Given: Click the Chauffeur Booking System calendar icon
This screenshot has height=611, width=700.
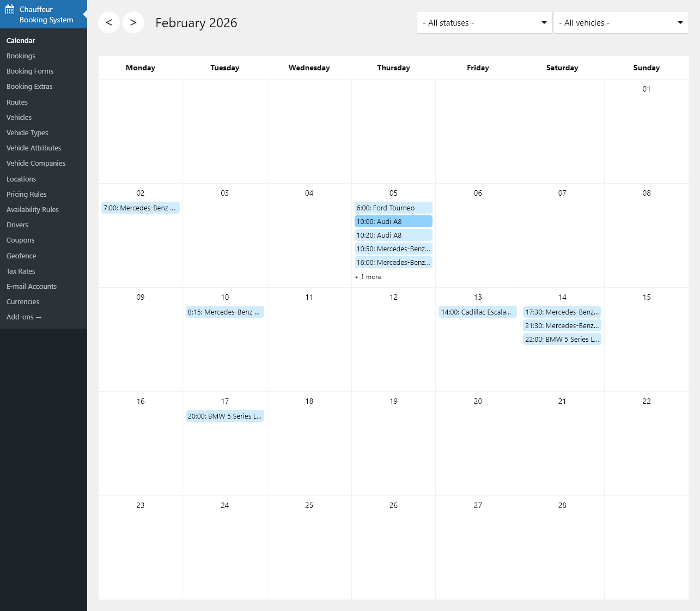Looking at the screenshot, I should click(10, 9).
